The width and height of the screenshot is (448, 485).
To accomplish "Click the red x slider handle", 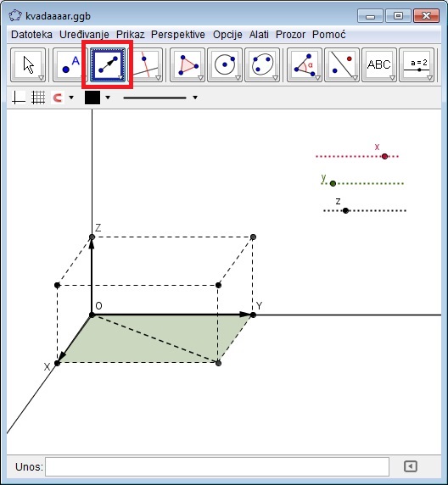I will (384, 157).
